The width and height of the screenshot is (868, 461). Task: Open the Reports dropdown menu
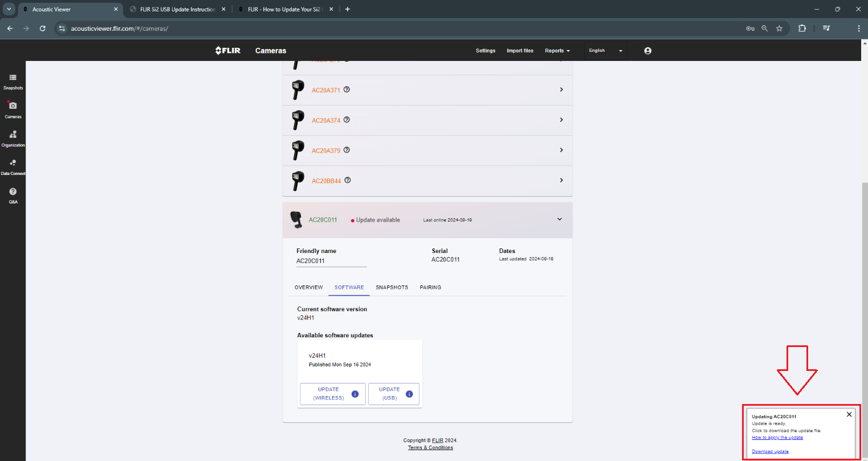[557, 51]
